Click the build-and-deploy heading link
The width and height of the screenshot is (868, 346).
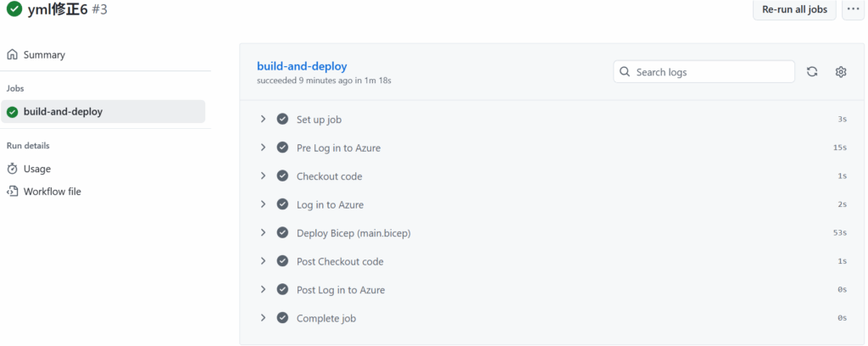302,66
